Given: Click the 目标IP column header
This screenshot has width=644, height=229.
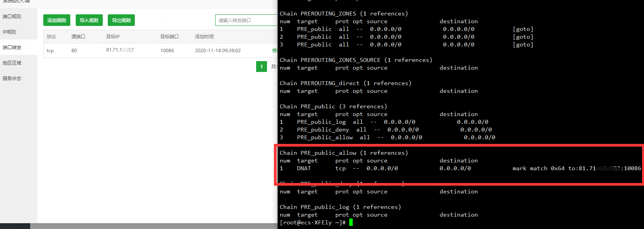Looking at the screenshot, I should tap(113, 37).
